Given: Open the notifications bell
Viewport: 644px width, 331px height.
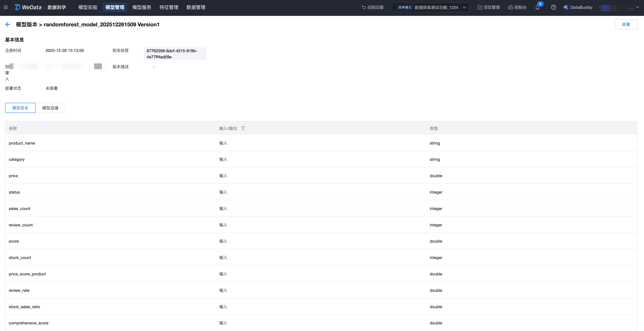Looking at the screenshot, I should pos(537,7).
